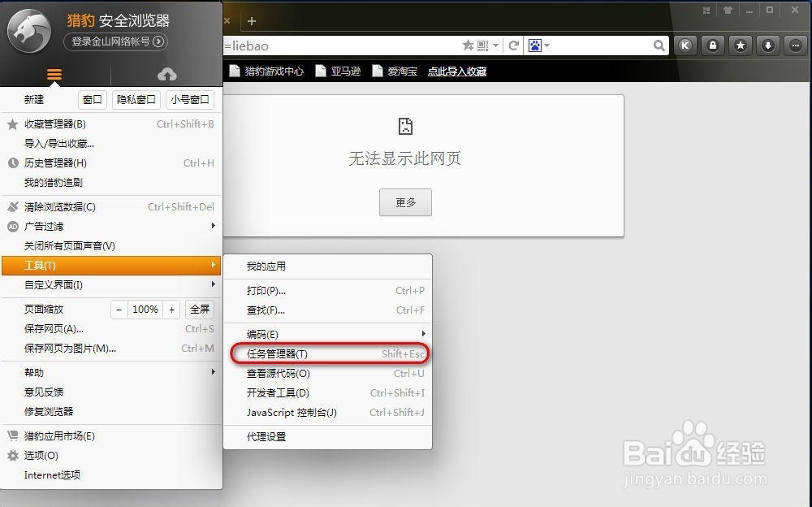Open a 小号窗口 window
Viewport: 812px width, 507px height.
(x=190, y=99)
